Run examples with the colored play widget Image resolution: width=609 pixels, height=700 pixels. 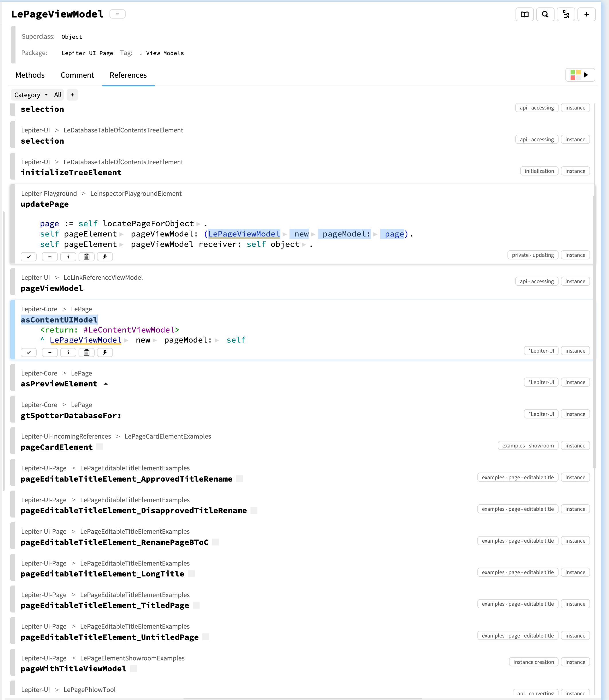tap(580, 75)
